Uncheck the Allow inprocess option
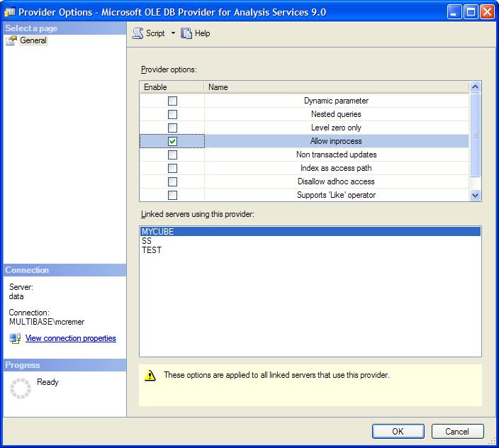Image resolution: width=499 pixels, height=448 pixels. 172,141
